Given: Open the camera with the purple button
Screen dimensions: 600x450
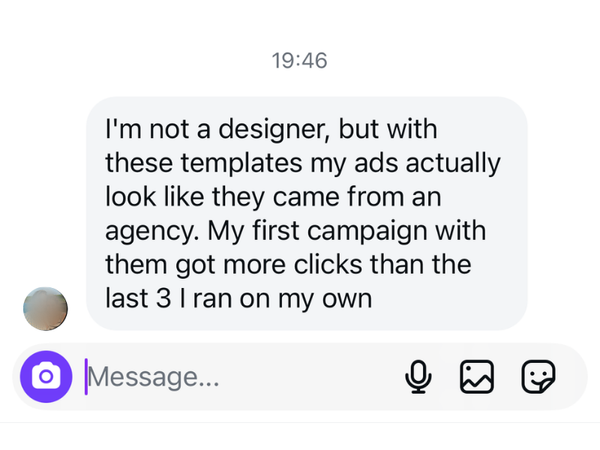Looking at the screenshot, I should [x=46, y=376].
